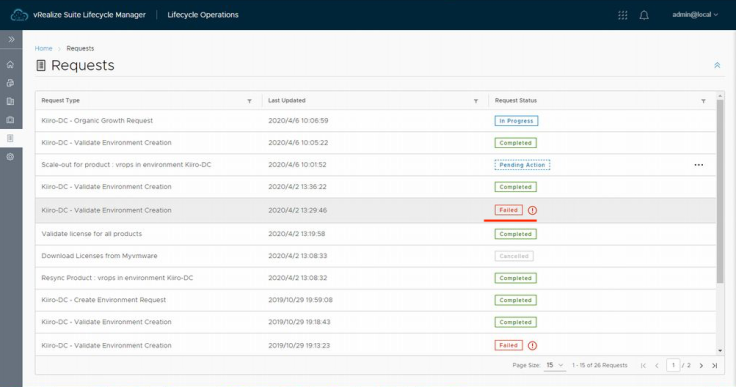Click timestamp 2019/10/29 19:59:08
This screenshot has height=387, width=736.
tap(300, 300)
